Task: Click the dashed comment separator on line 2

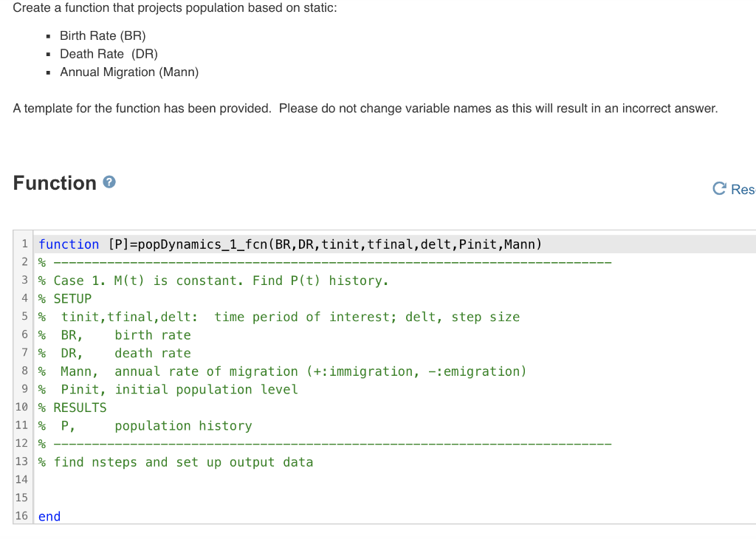Action: 325,262
